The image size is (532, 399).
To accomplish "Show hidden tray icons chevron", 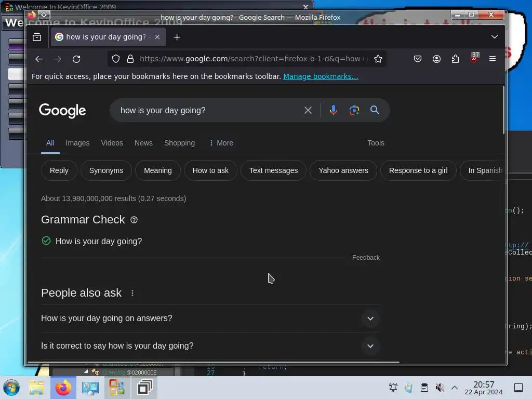I will (455, 388).
